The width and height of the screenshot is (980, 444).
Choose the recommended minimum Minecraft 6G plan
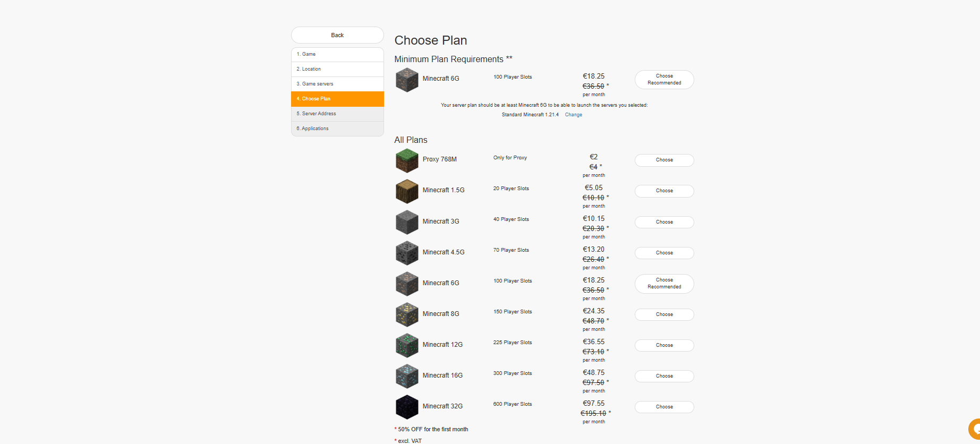pos(664,80)
